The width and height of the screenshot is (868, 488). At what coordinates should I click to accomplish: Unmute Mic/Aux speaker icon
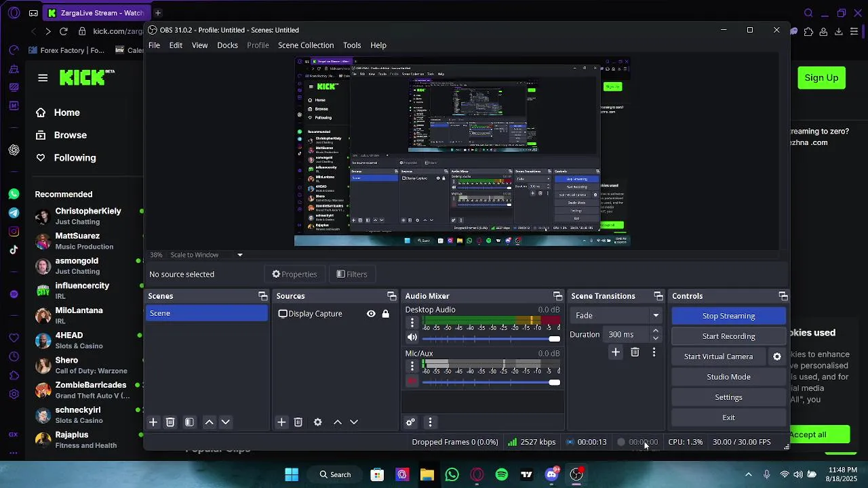click(x=412, y=382)
